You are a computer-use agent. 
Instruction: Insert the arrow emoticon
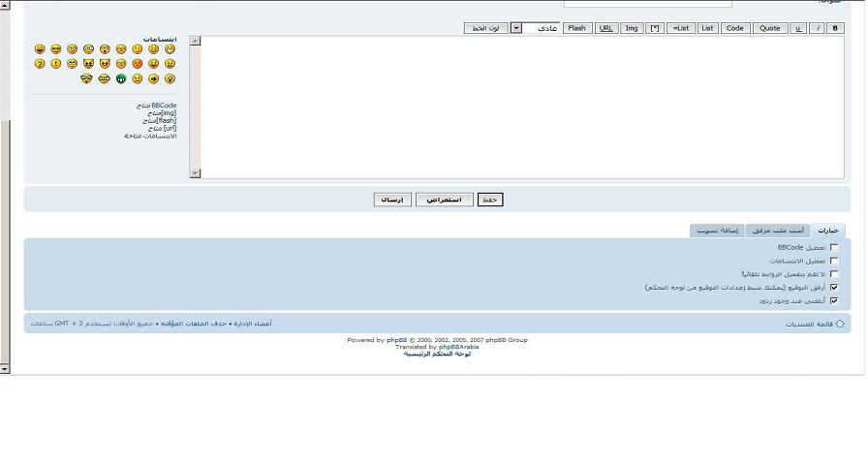[x=153, y=78]
